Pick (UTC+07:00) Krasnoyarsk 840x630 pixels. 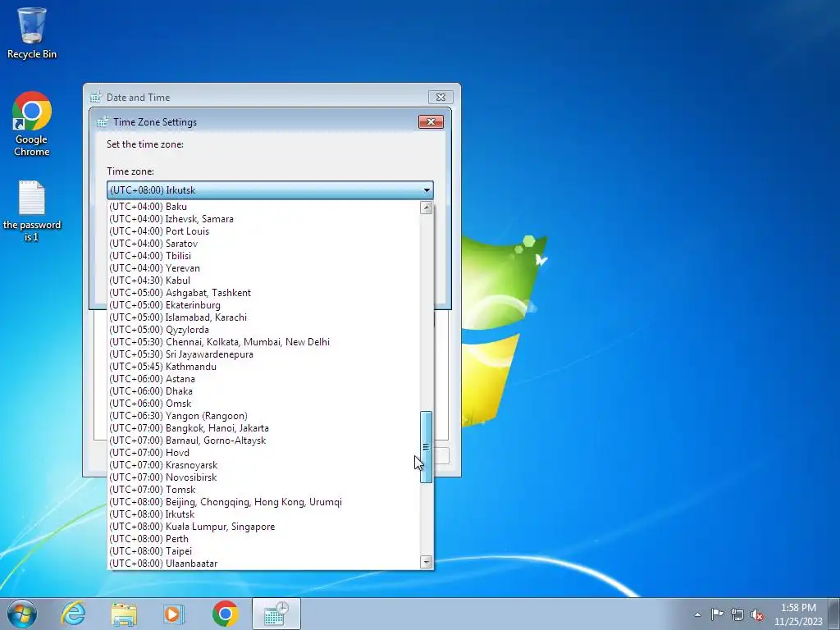(x=263, y=466)
